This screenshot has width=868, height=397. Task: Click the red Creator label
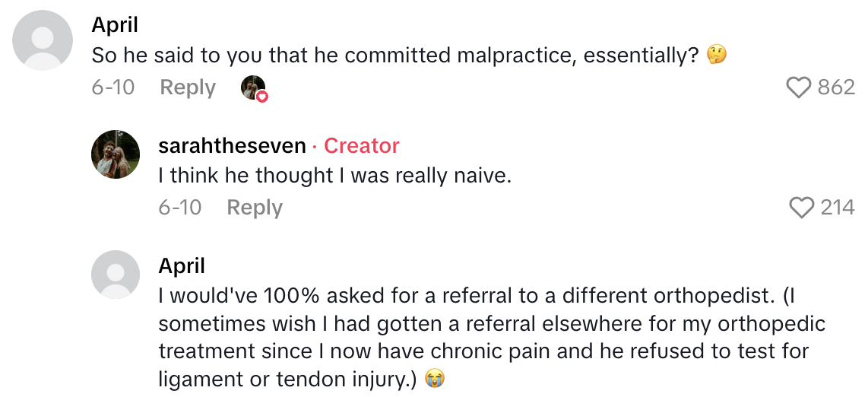[361, 145]
